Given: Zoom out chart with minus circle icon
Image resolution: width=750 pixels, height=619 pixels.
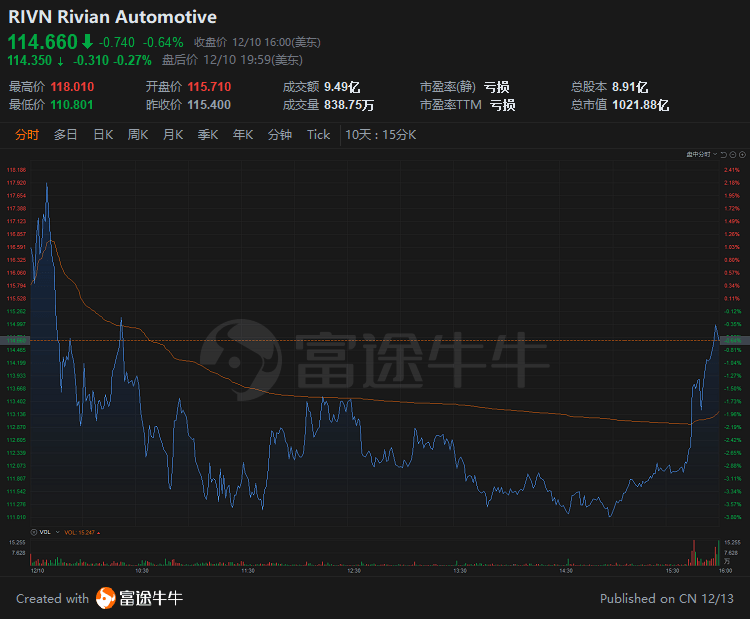Looking at the screenshot, I should coord(733,155).
